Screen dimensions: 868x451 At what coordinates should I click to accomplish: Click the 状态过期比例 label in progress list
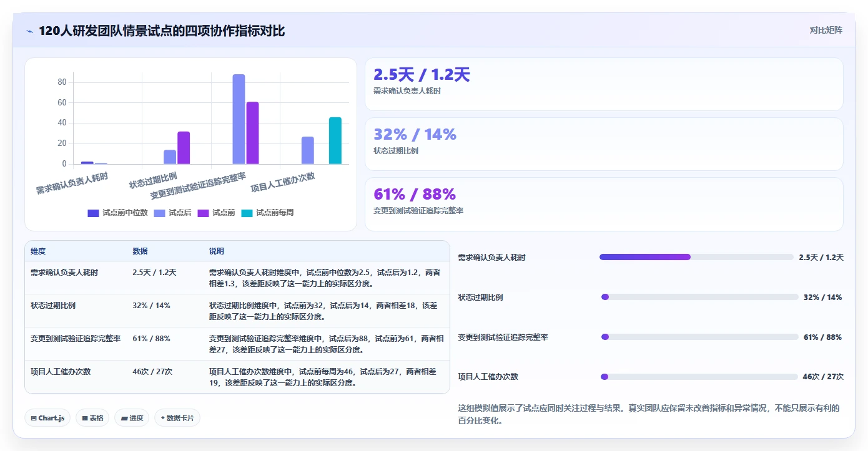480,297
